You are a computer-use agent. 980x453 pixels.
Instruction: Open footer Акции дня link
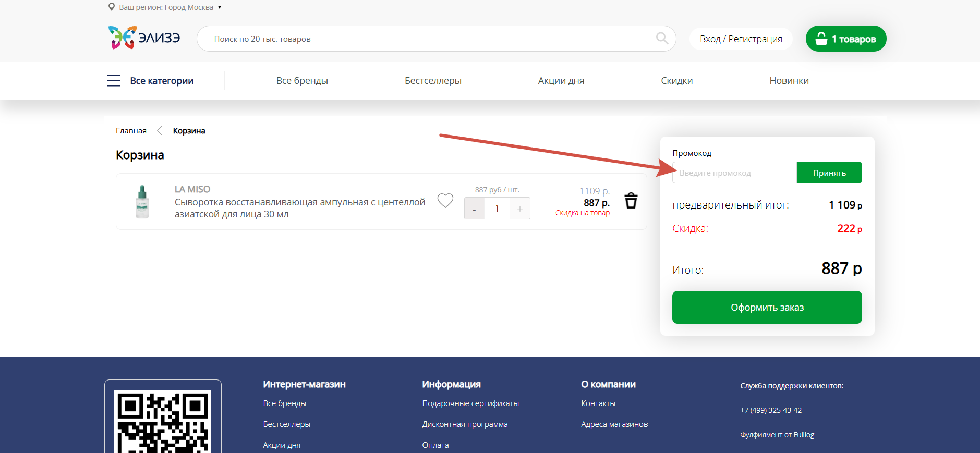[282, 445]
